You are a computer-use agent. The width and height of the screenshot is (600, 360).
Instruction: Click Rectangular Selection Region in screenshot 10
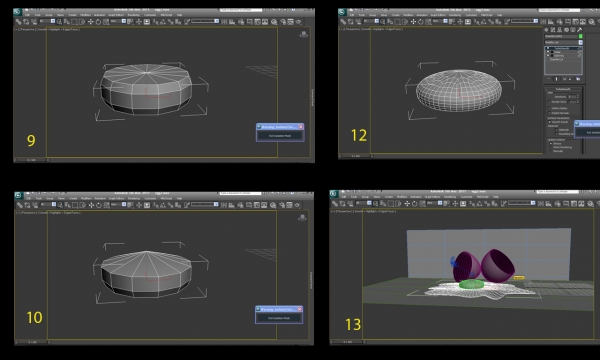(x=75, y=205)
